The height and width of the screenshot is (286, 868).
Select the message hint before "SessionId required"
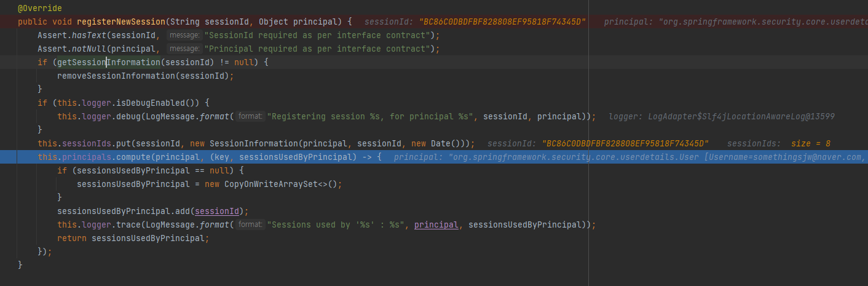(184, 35)
